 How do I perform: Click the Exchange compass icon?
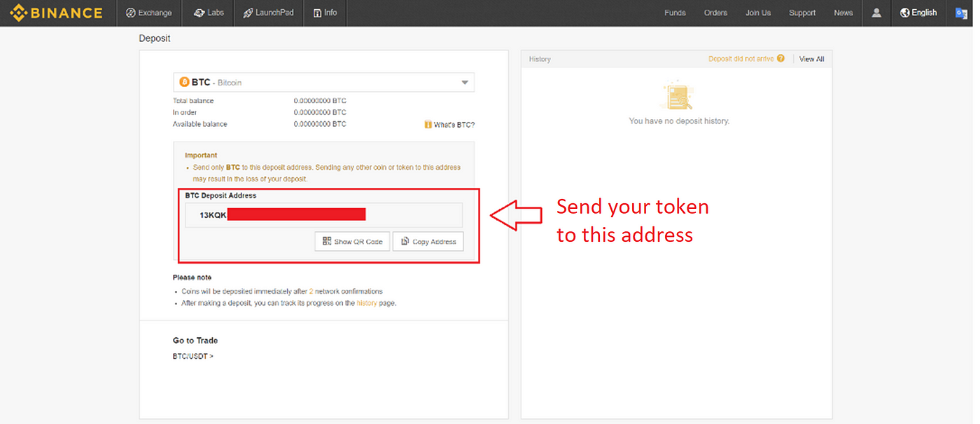(x=130, y=13)
